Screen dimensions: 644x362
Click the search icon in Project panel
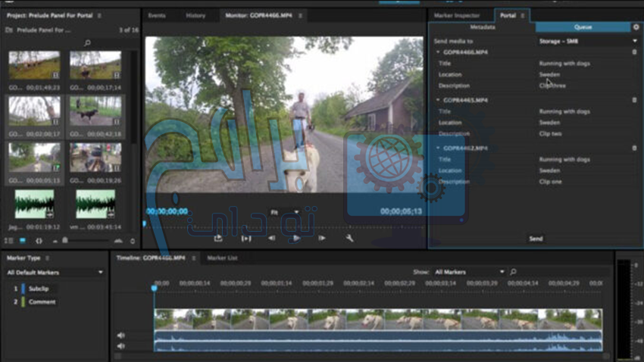coord(88,43)
